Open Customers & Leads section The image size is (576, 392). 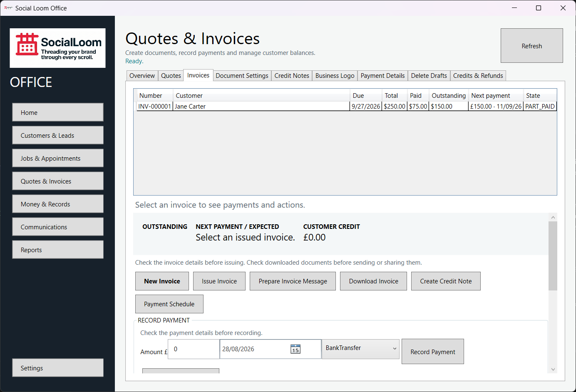[58, 135]
